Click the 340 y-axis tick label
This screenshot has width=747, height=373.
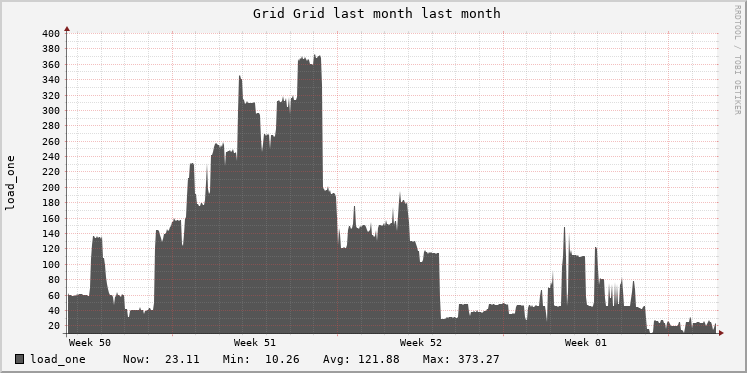[51, 80]
